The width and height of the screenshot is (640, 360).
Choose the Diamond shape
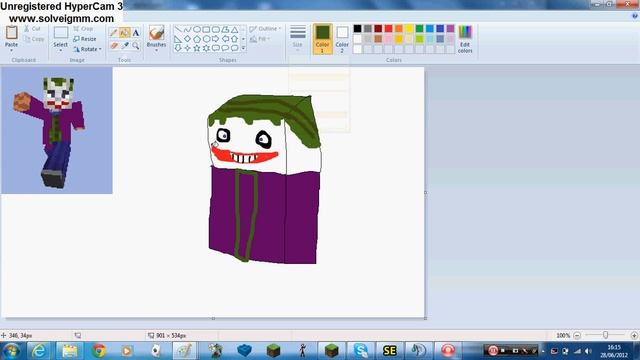[x=187, y=39]
